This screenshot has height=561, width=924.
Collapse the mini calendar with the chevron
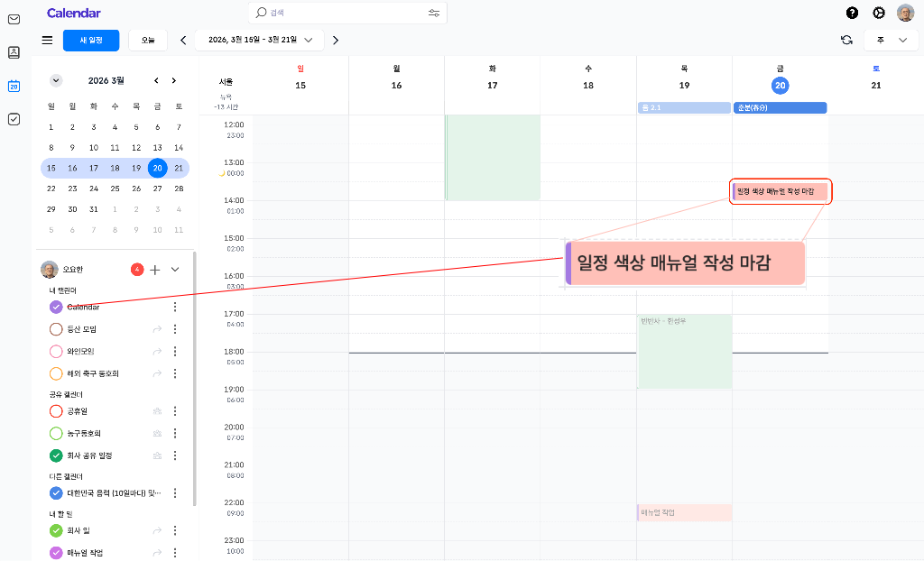[x=56, y=80]
